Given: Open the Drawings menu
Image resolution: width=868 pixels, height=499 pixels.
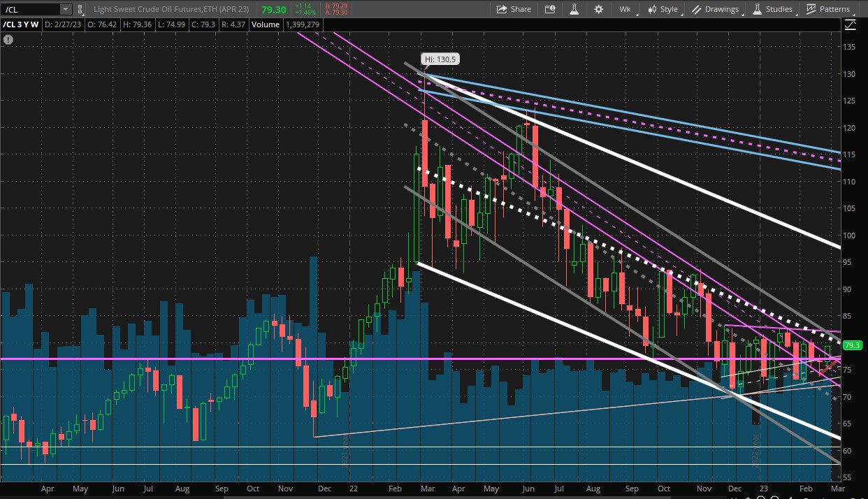Looking at the screenshot, I should (x=715, y=9).
